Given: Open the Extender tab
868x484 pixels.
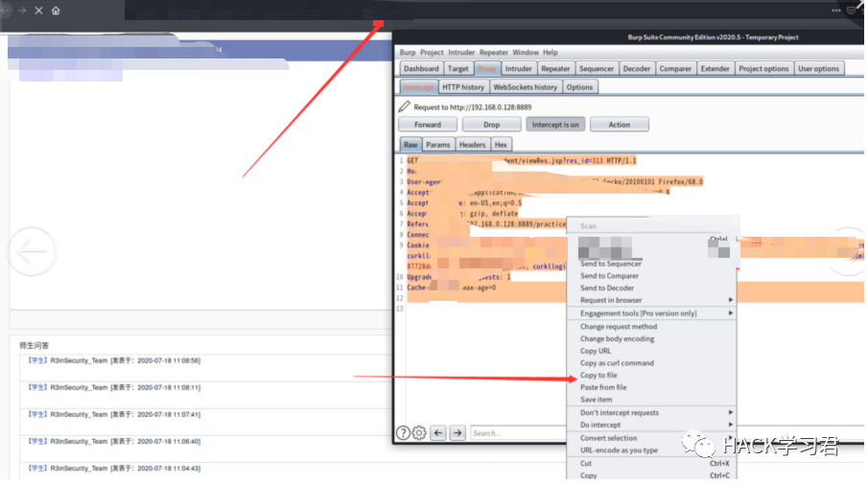Looking at the screenshot, I should tap(716, 69).
